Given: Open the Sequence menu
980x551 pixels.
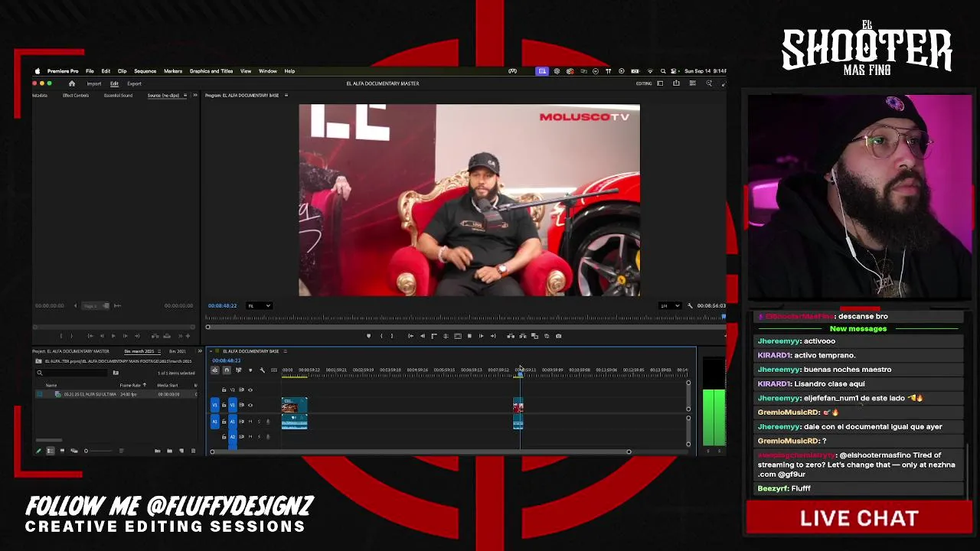Looking at the screenshot, I should (145, 71).
